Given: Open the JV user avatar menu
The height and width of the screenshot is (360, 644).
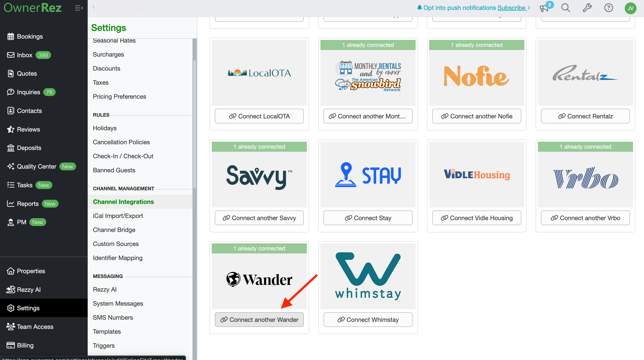Looking at the screenshot, I should coord(630,8).
